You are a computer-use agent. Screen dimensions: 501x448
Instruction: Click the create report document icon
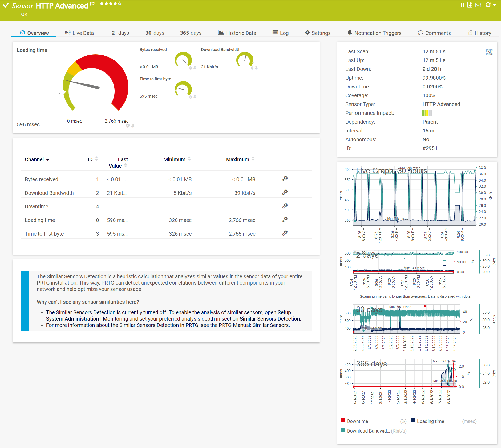pos(470,5)
